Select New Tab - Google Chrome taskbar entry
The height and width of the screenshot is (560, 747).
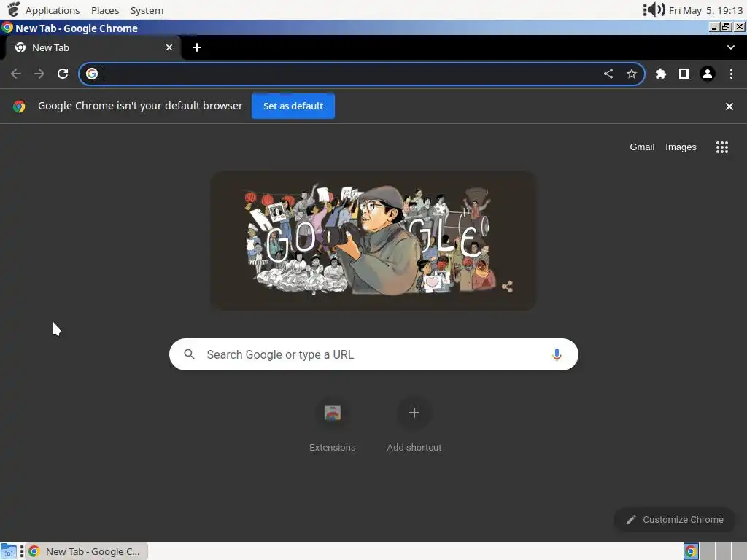[x=87, y=551]
